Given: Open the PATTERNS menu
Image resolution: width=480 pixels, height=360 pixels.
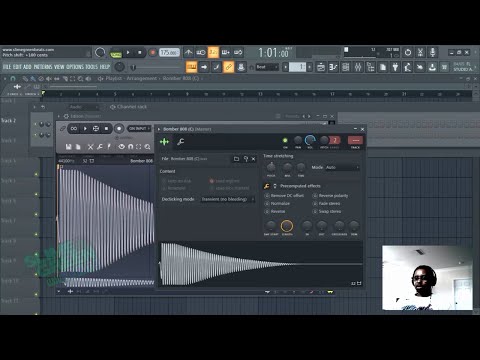Looking at the screenshot, I should point(43,67).
